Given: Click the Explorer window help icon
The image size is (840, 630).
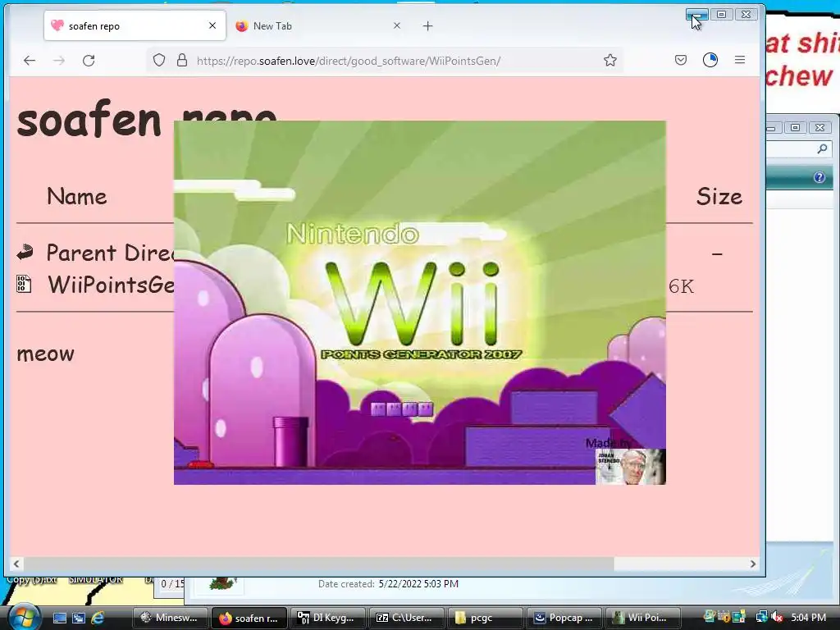Looking at the screenshot, I should (x=819, y=177).
